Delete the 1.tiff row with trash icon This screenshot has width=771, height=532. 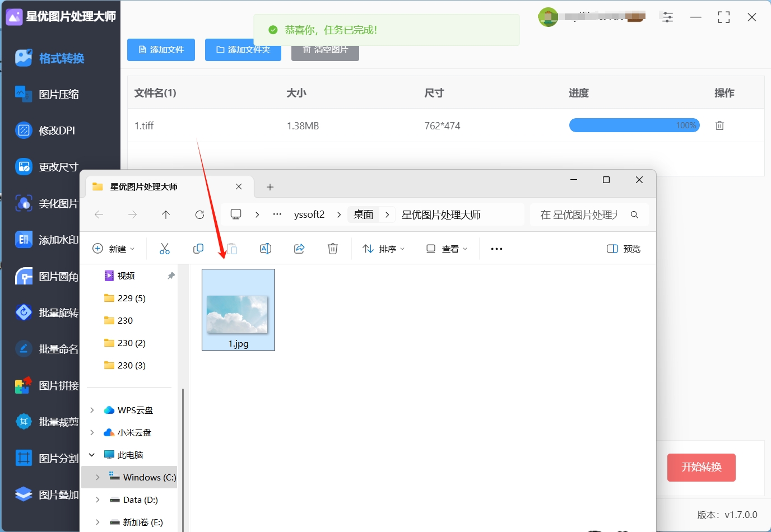click(x=719, y=125)
